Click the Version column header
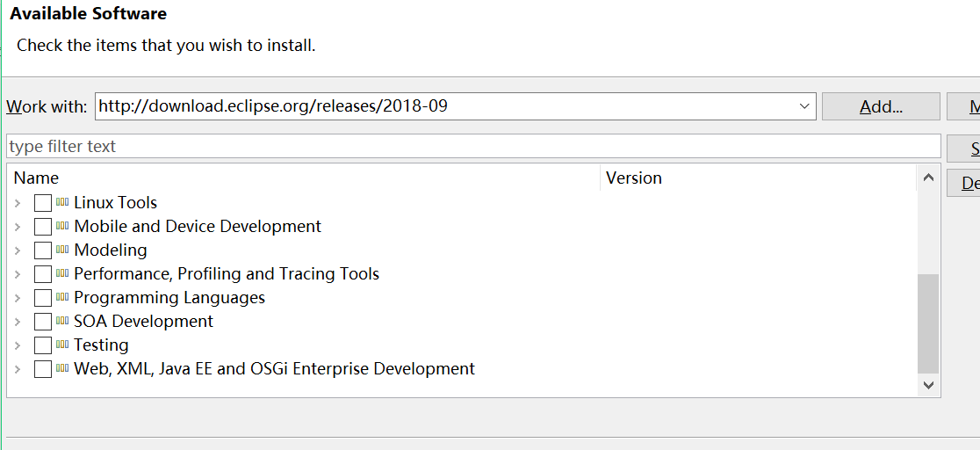980x450 pixels. point(758,178)
